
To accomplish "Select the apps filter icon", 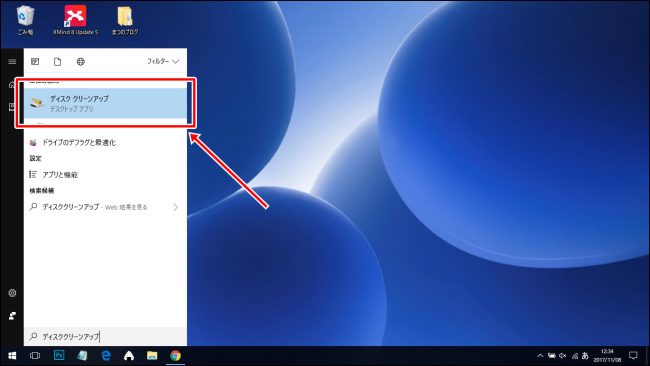I will click(35, 61).
